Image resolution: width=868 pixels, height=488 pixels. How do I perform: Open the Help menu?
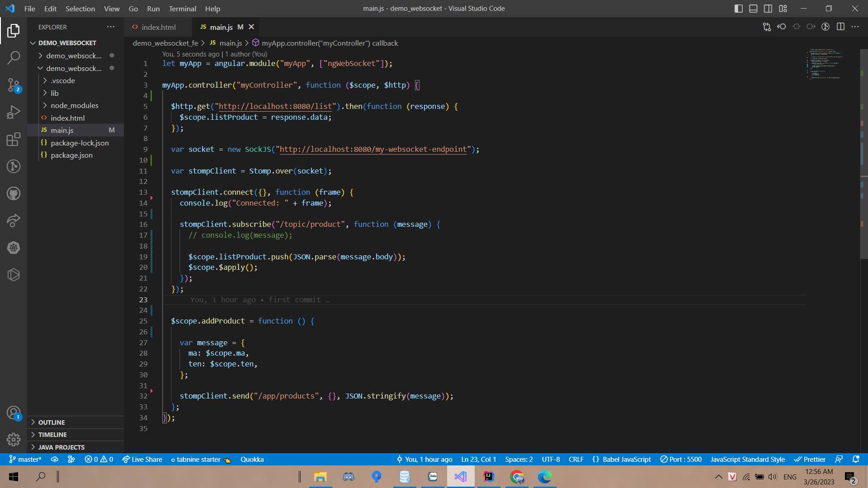tap(212, 9)
